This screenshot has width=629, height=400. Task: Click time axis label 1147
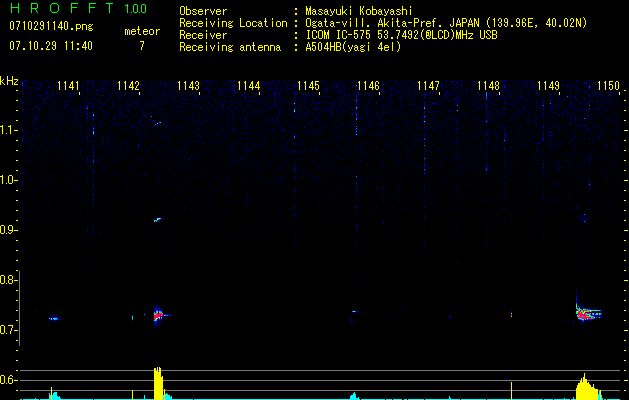click(428, 86)
